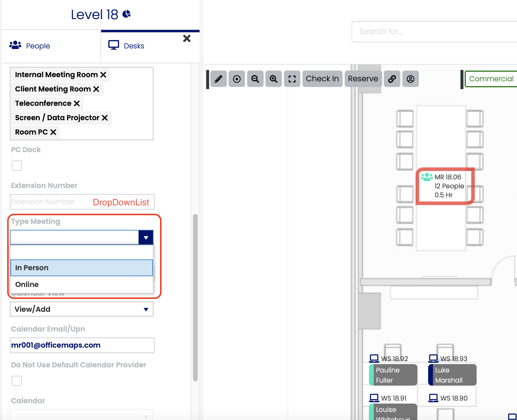Toggle the PC Dock checkbox
Image resolution: width=517 pixels, height=420 pixels.
(x=17, y=166)
